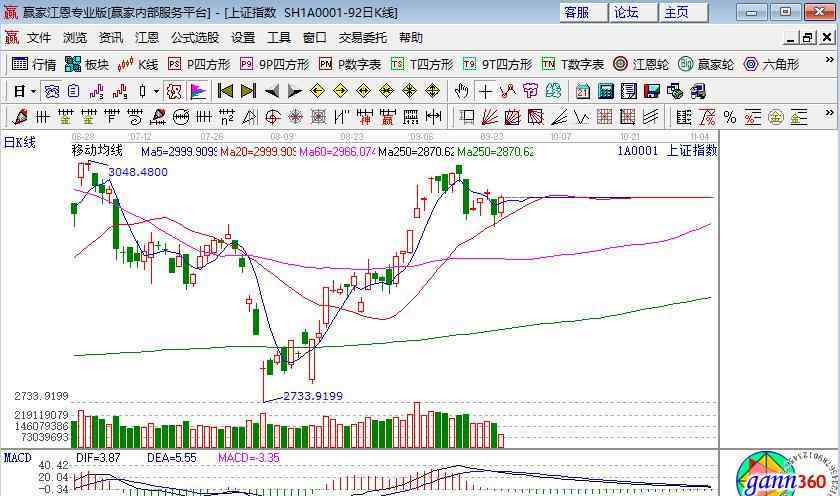Open the calendar date icon

(x=582, y=92)
